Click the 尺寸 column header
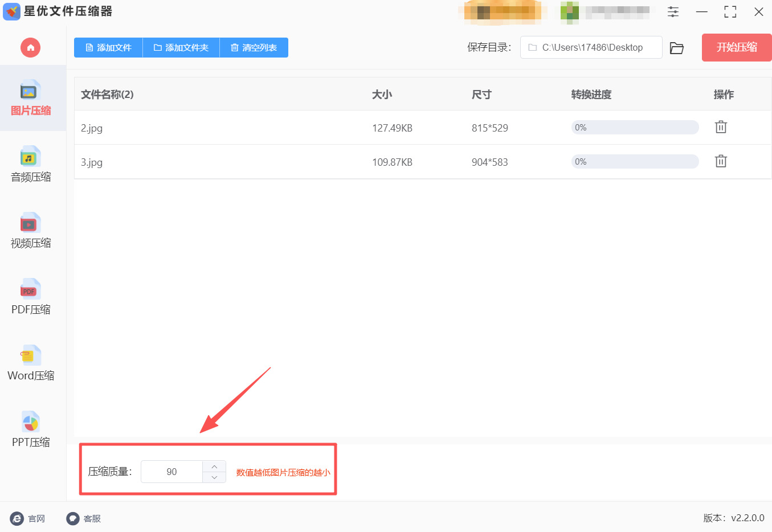This screenshot has height=532, width=772. 481,95
